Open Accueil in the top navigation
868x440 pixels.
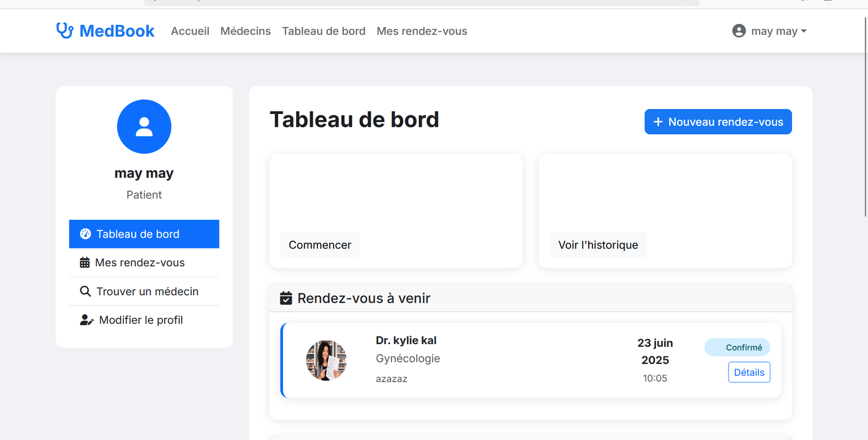(190, 31)
